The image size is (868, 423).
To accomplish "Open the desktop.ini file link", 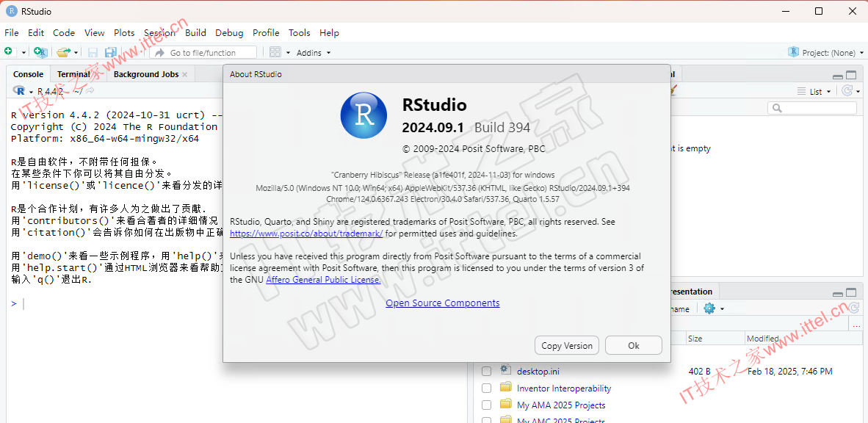I will [538, 371].
